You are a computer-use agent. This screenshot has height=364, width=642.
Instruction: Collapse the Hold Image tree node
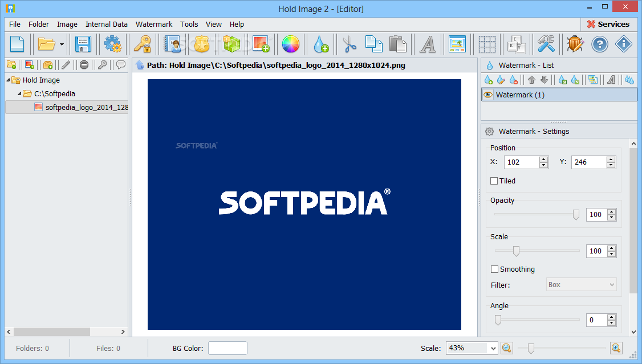8,80
